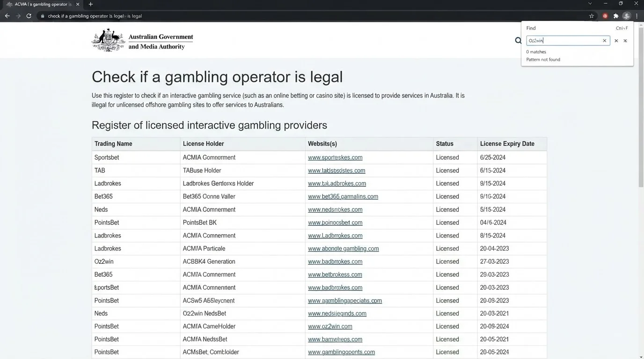Click the browser forward arrow
This screenshot has height=359, width=644.
pos(18,16)
